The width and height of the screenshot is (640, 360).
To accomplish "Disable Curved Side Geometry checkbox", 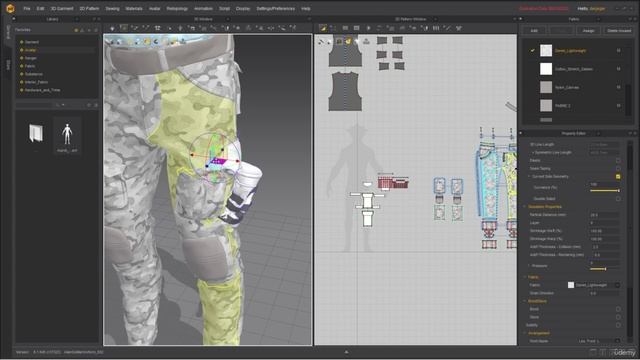I will [x=618, y=176].
